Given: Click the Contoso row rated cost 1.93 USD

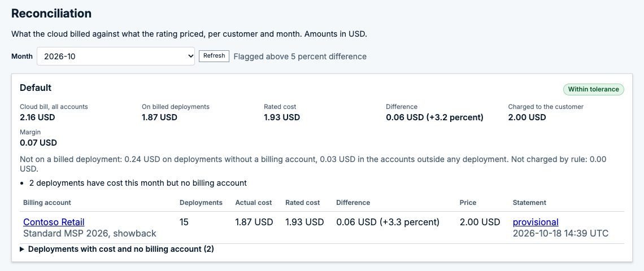Looking at the screenshot, I should coord(304,222).
